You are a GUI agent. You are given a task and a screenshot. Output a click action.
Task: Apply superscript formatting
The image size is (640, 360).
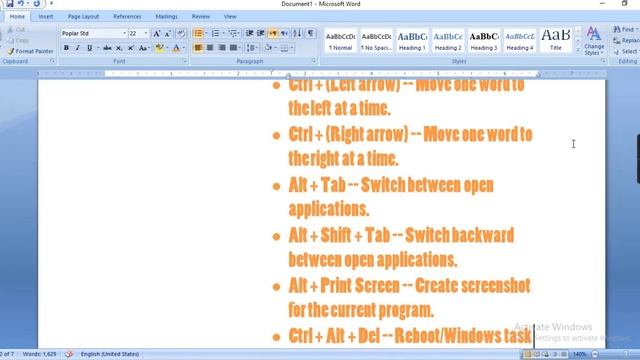click(131, 48)
